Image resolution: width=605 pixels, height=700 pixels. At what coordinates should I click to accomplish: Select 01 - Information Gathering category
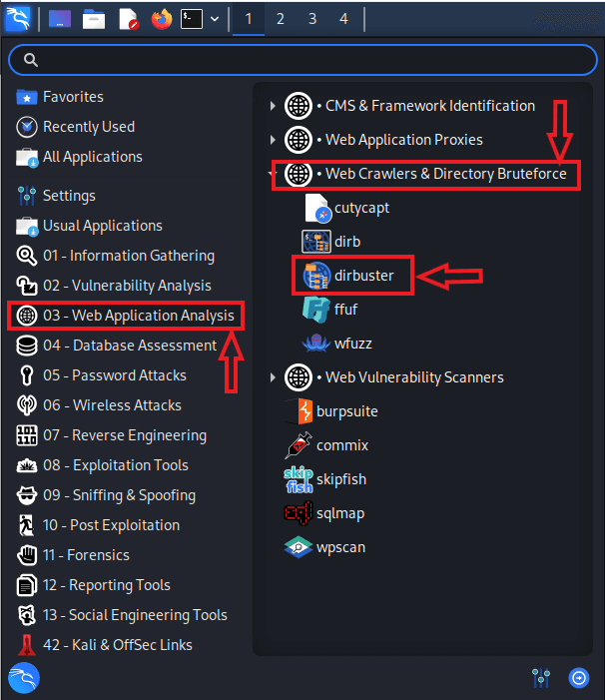point(115,256)
